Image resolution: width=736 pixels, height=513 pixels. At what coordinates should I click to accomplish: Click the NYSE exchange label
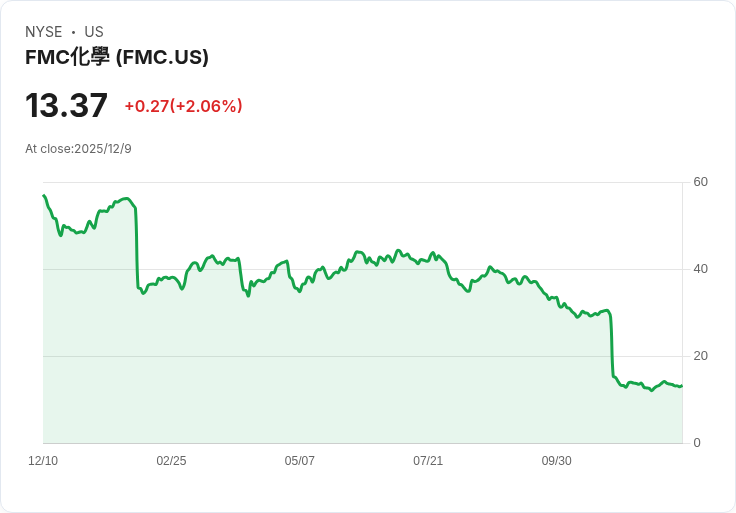coord(44,32)
